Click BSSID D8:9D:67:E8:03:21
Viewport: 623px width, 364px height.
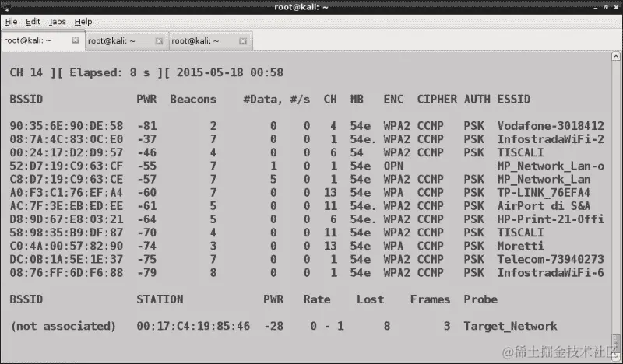pos(66,219)
